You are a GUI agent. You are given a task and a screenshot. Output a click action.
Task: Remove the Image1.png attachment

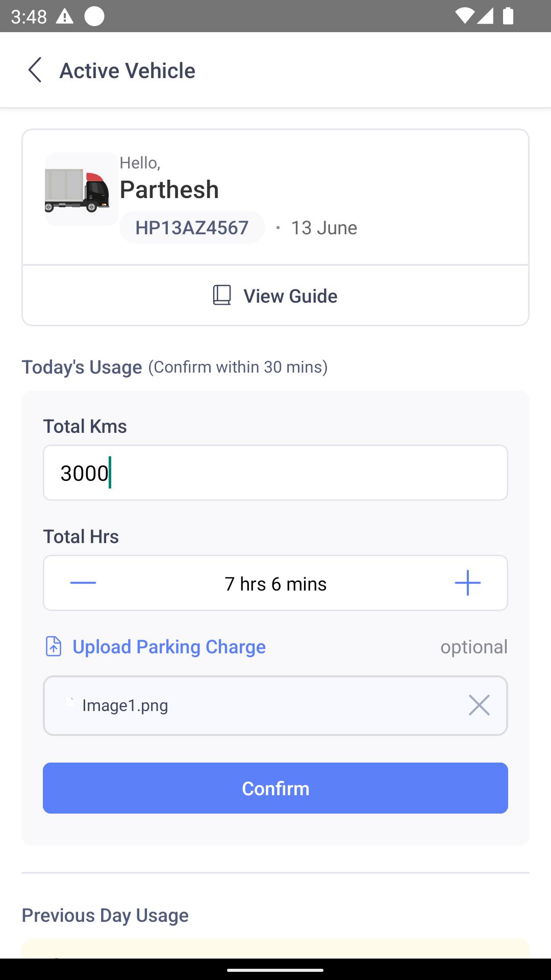click(x=479, y=705)
